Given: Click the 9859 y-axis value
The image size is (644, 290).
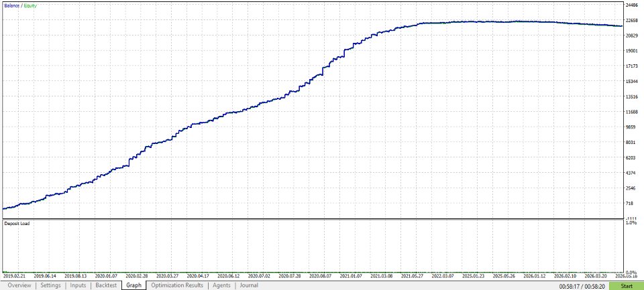Looking at the screenshot, I should click(x=630, y=127).
